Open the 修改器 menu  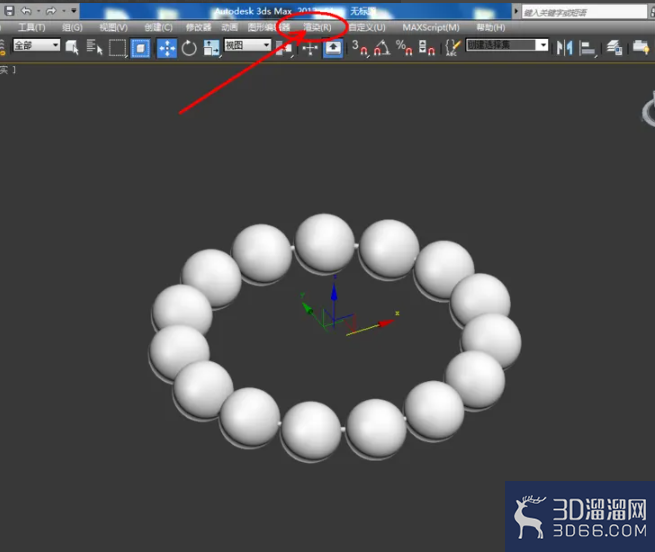click(198, 28)
